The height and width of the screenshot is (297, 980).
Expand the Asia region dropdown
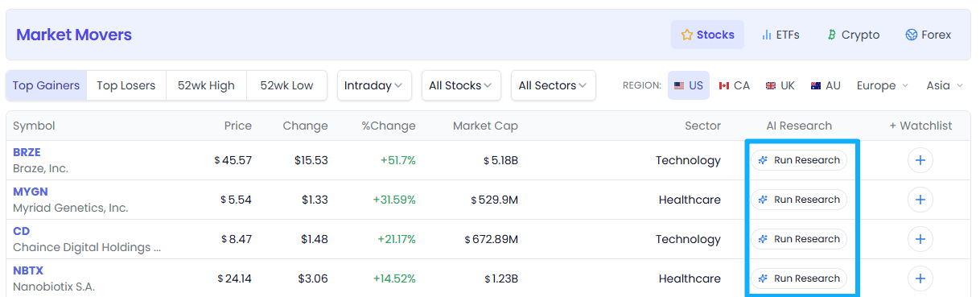click(x=945, y=85)
